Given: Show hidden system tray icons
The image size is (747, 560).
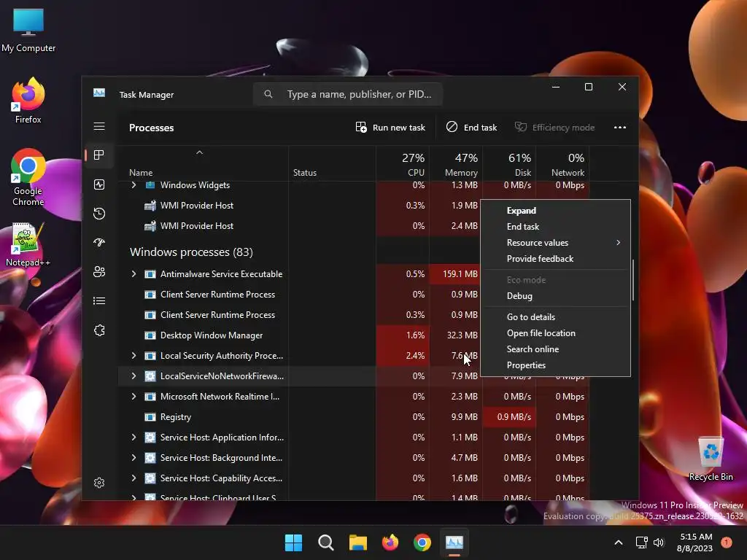Looking at the screenshot, I should click(619, 542).
